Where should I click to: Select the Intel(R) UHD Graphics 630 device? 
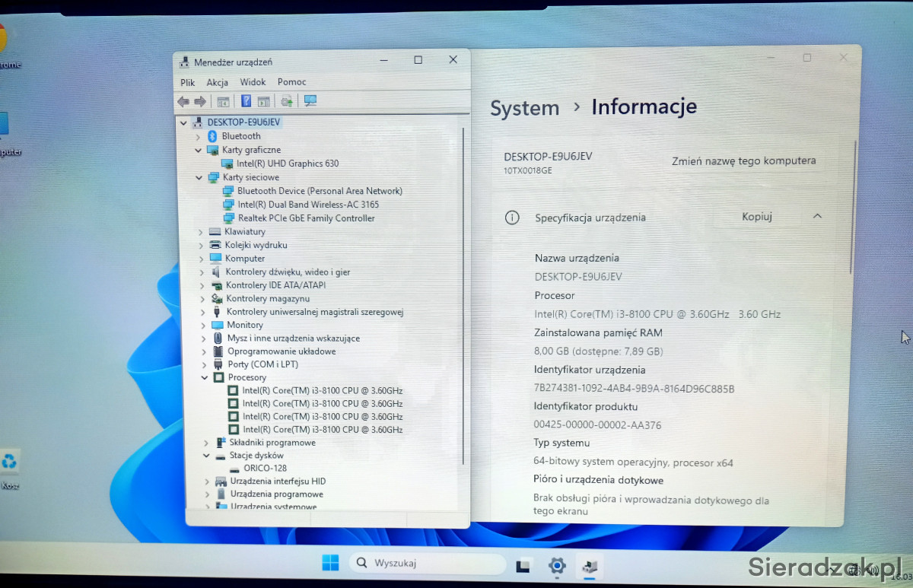pyautogui.click(x=287, y=164)
